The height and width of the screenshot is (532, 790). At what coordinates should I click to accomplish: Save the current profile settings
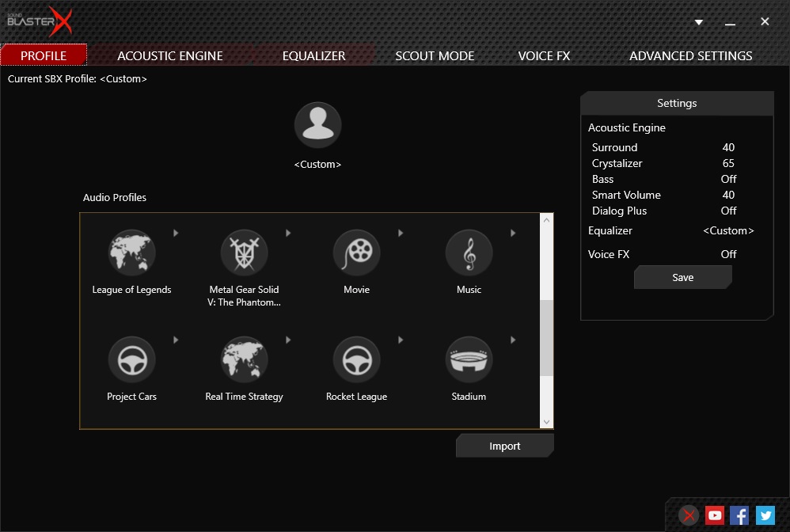point(682,278)
